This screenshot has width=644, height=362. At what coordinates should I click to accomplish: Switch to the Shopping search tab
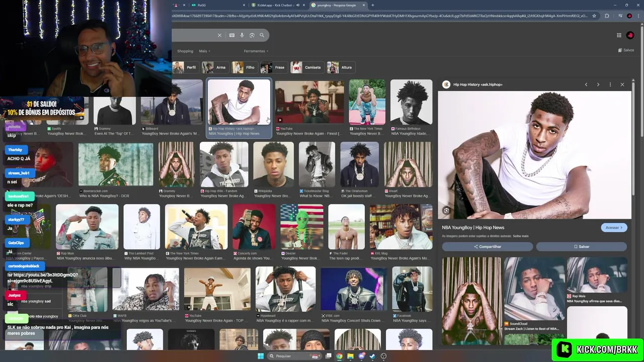[185, 51]
